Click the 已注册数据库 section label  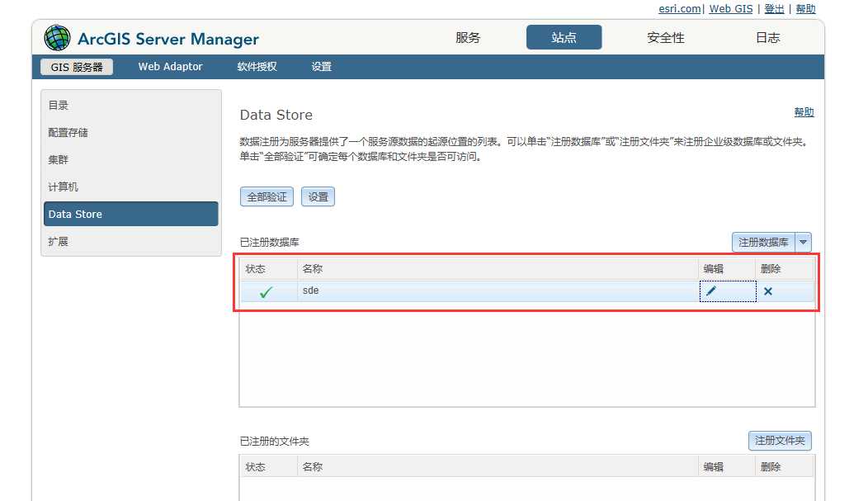coord(269,242)
